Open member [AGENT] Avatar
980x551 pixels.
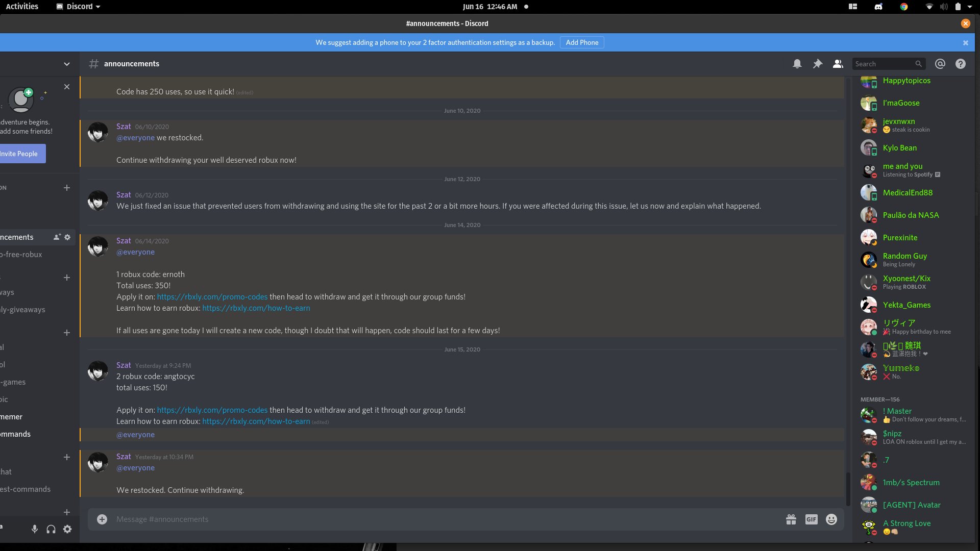[x=913, y=505]
